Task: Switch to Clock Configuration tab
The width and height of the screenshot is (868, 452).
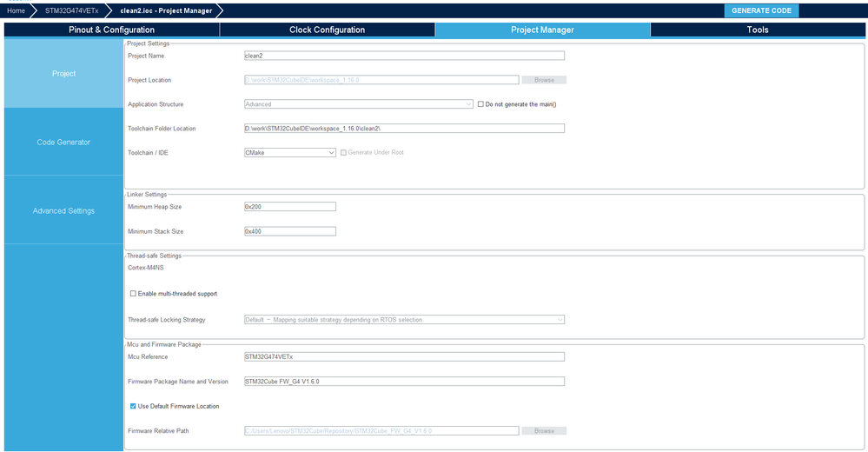Action: (328, 30)
